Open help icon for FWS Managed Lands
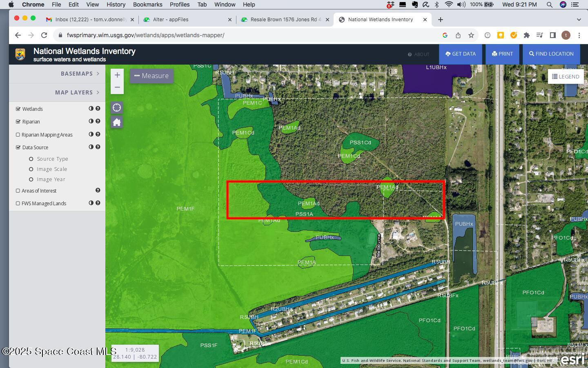This screenshot has height=368, width=588. (x=98, y=203)
